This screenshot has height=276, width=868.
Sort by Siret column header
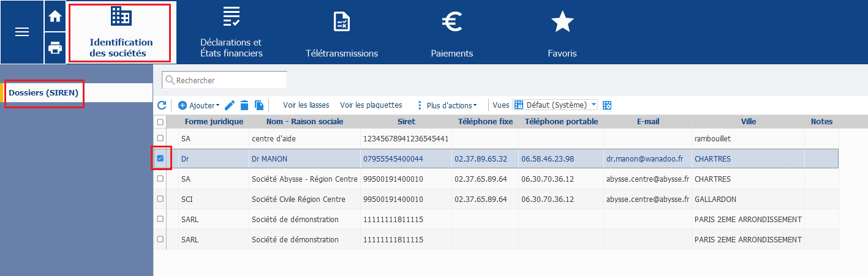coord(406,122)
